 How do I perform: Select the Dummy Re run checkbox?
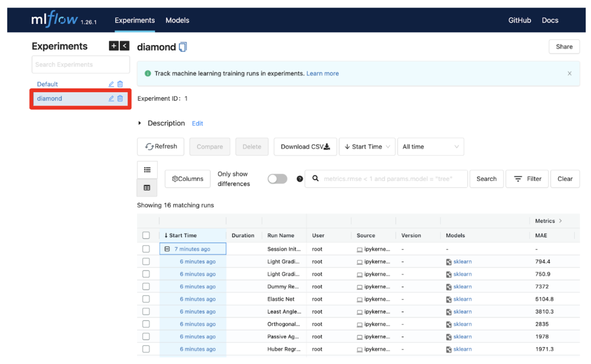click(146, 287)
